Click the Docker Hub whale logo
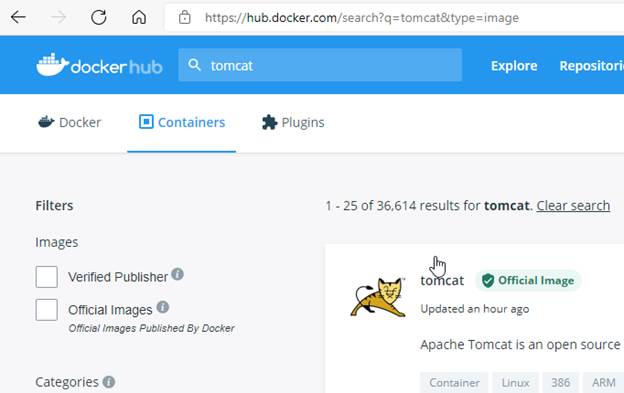This screenshot has height=393, width=624. (x=99, y=65)
